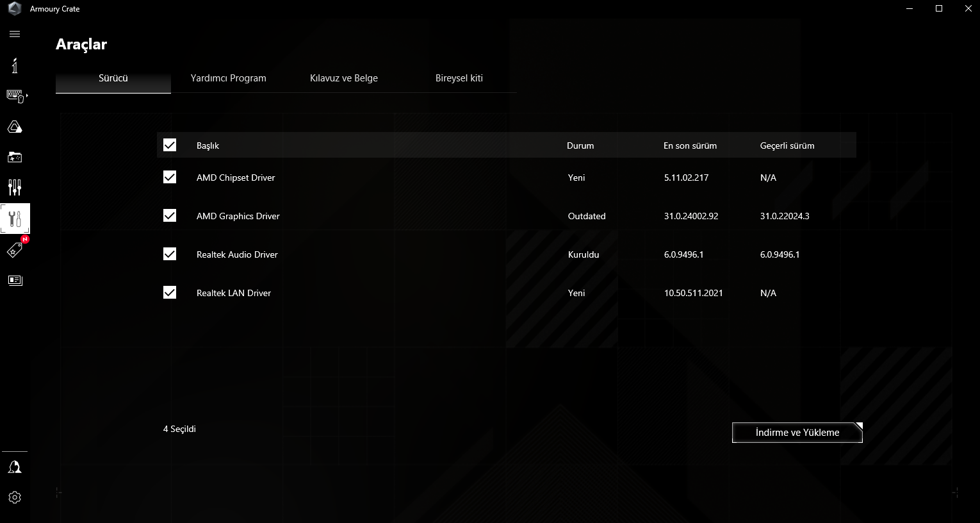This screenshot has height=523, width=980.
Task: Open the Scenario Profiles sliders icon
Action: (15, 187)
